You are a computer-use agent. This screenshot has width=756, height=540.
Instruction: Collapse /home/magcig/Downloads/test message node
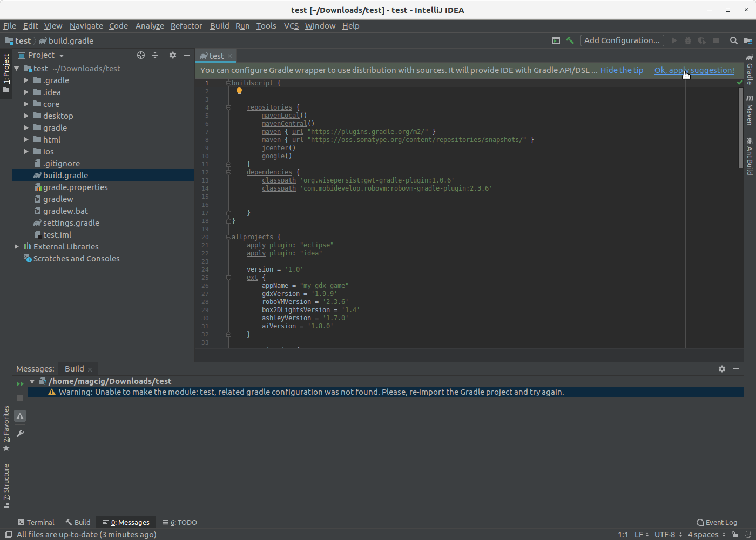[32, 381]
